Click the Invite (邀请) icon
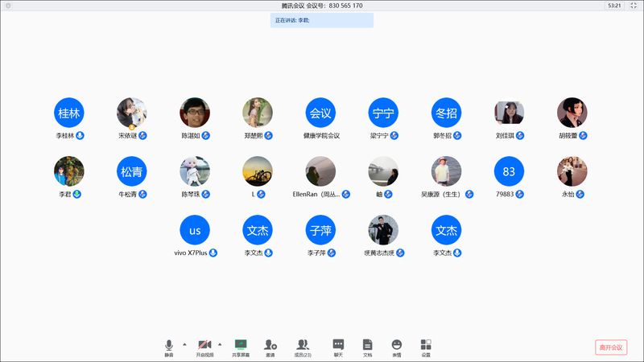Viewport: 644px width, 362px height. coord(270,347)
